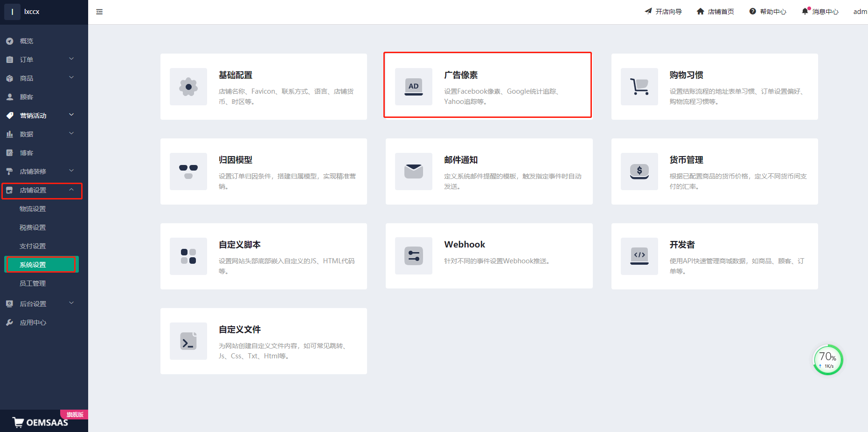Open the 购物习惯 card title
Image resolution: width=868 pixels, height=432 pixels.
687,75
